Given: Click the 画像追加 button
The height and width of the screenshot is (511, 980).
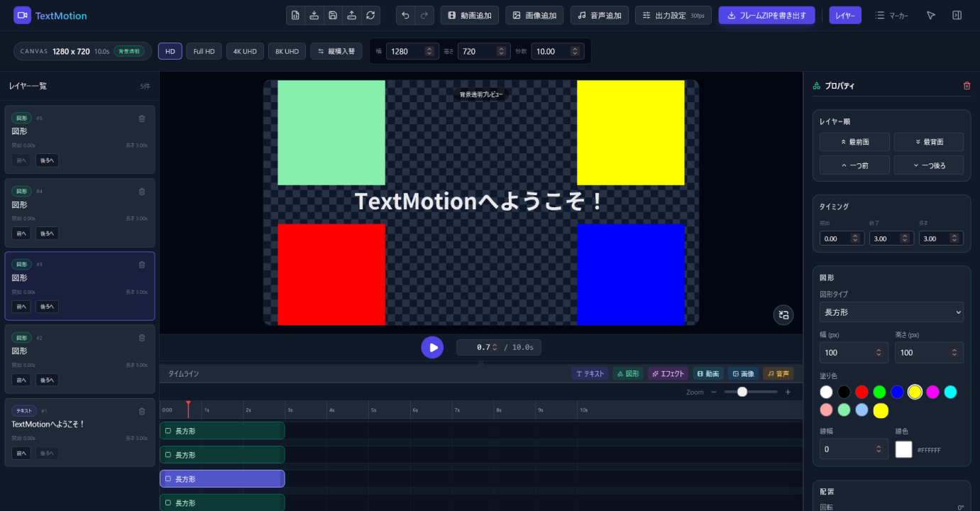Looking at the screenshot, I should [x=534, y=16].
